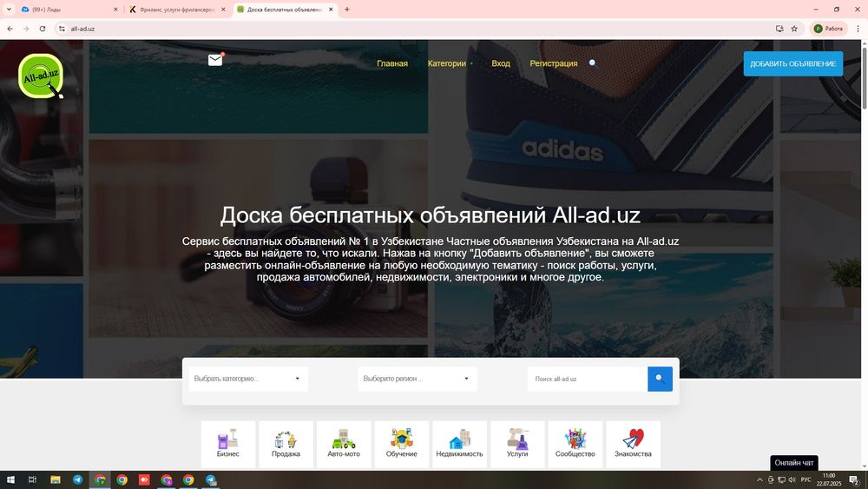
Task: Open the Знакомства category tile
Action: pyautogui.click(x=634, y=444)
